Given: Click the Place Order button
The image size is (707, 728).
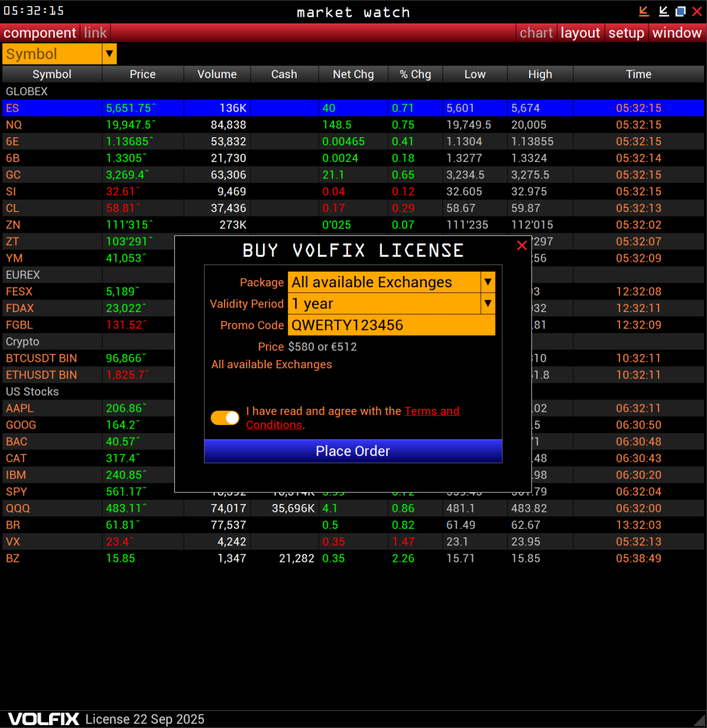Looking at the screenshot, I should click(x=353, y=451).
